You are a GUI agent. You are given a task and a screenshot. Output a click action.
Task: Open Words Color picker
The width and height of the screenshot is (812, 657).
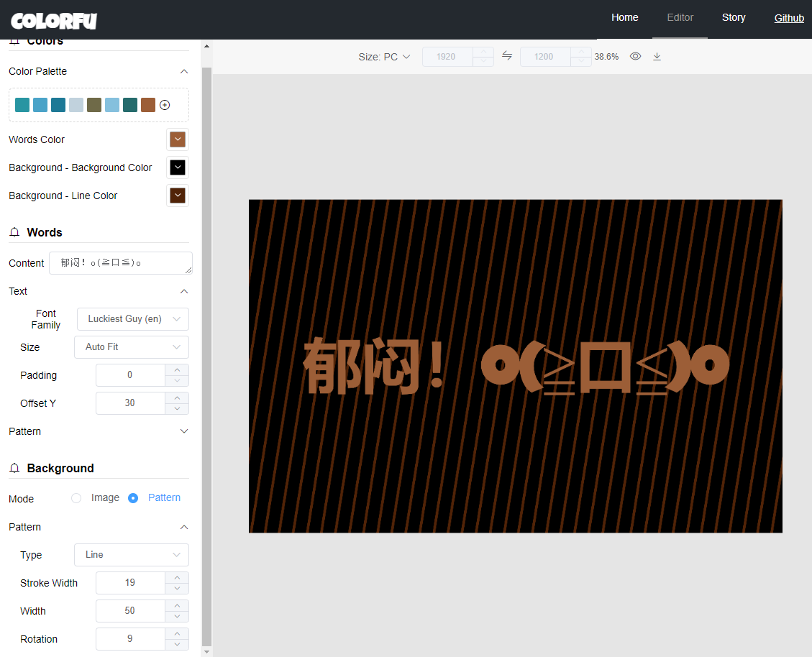point(178,139)
